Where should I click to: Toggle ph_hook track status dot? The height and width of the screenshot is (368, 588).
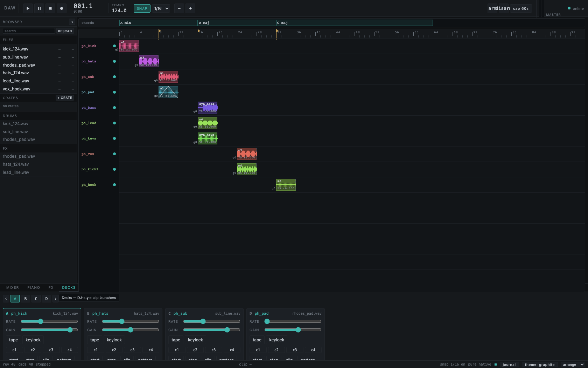114,185
